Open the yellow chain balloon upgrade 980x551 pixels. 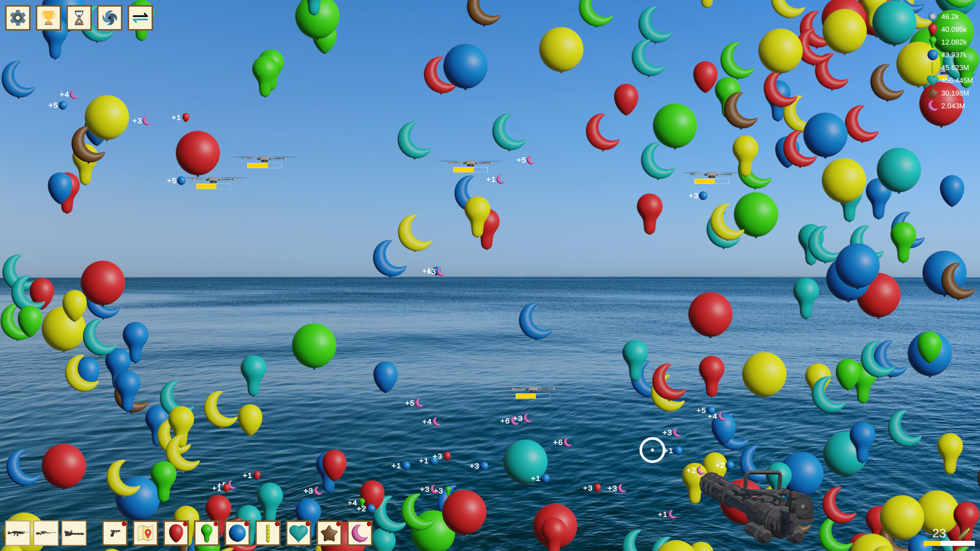(267, 532)
